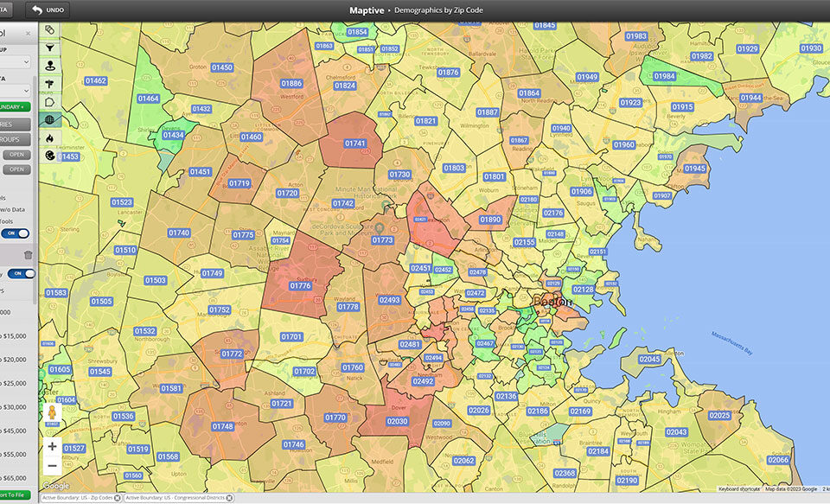
Task: Select the polygon drawing tool
Action: coord(50,101)
